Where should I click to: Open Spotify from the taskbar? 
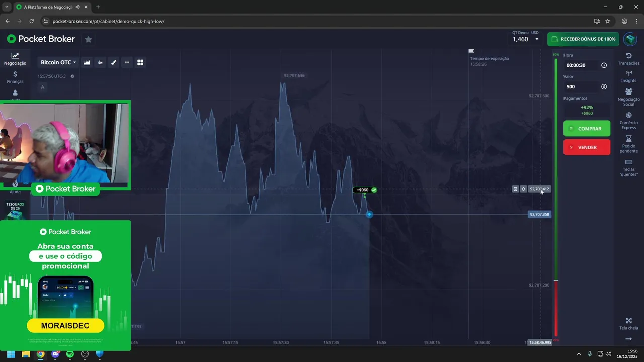tap(70, 354)
